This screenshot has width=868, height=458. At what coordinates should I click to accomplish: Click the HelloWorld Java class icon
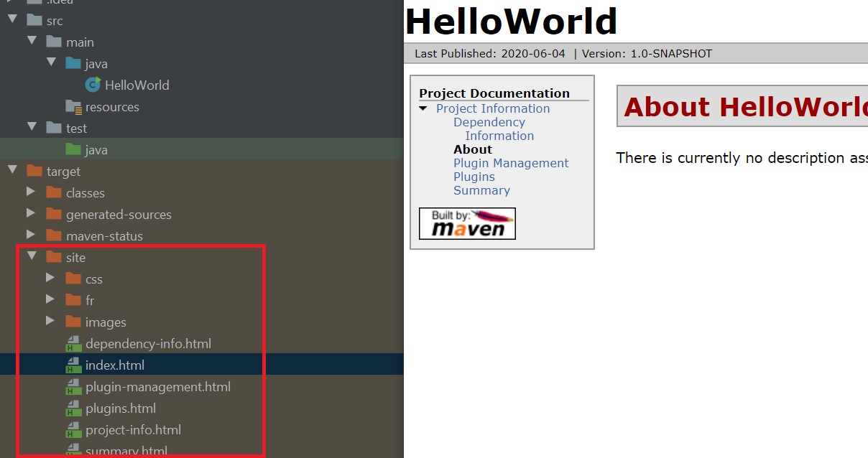[92, 85]
